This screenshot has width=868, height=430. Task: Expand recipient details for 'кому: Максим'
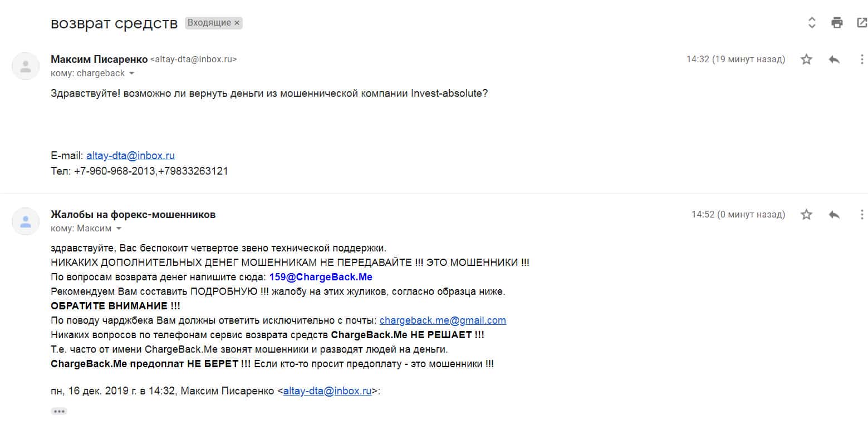click(x=119, y=229)
